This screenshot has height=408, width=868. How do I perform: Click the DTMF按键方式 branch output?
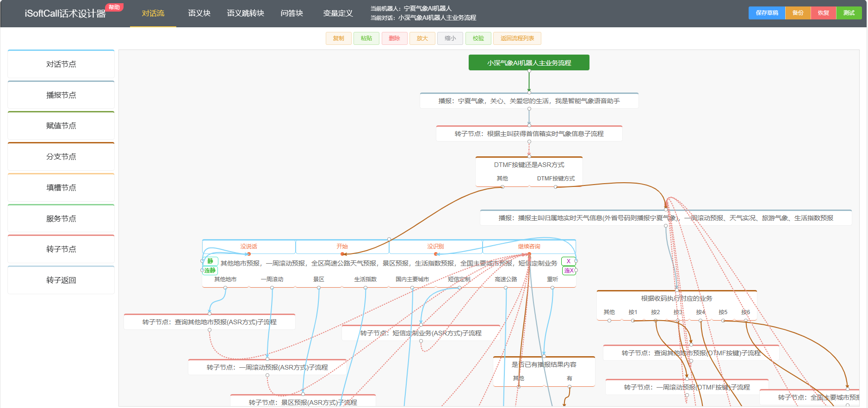(556, 179)
